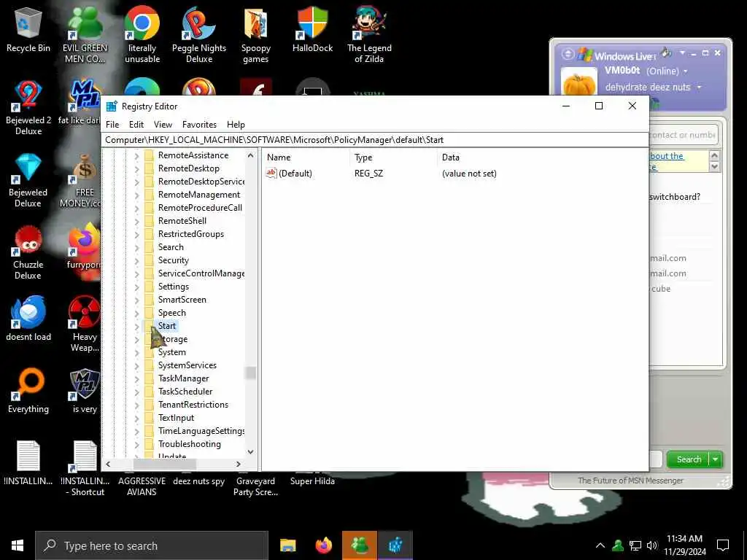Open the 'literally unusable' Chrome shortcut
The height and width of the screenshot is (560, 747).
[x=142, y=34]
